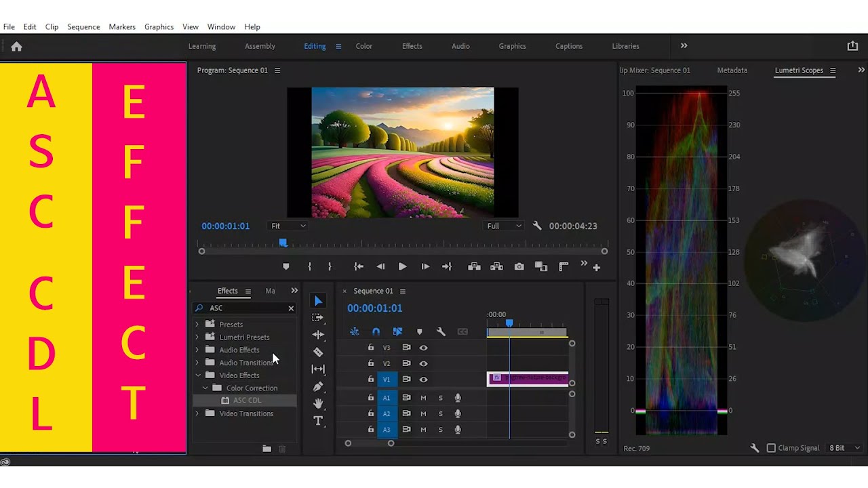
Task: Select the ASC CDL effect
Action: [247, 401]
